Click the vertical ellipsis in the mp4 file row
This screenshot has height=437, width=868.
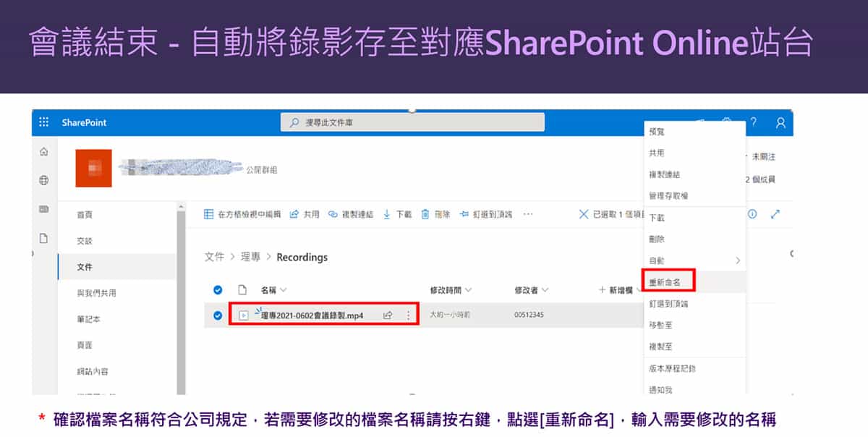(x=408, y=315)
